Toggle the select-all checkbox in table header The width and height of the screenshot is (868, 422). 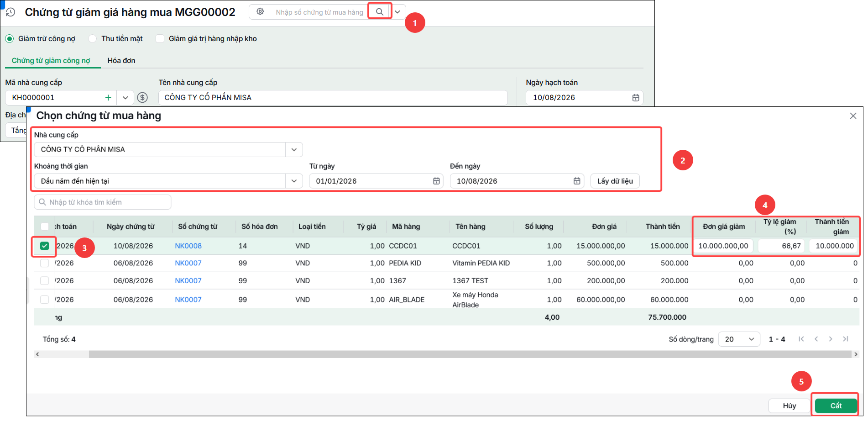click(45, 227)
